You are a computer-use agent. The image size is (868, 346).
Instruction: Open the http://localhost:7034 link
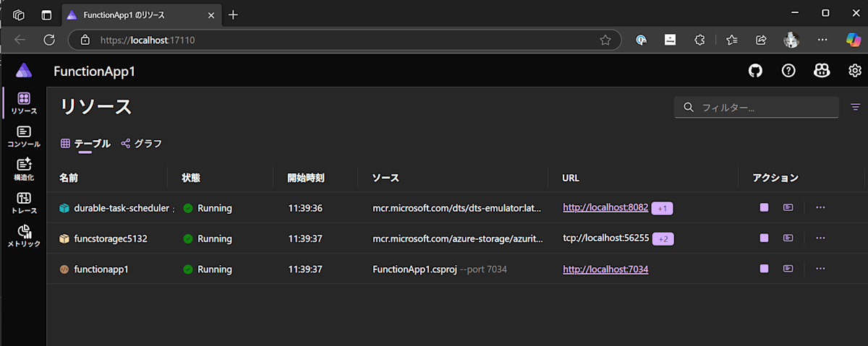605,269
